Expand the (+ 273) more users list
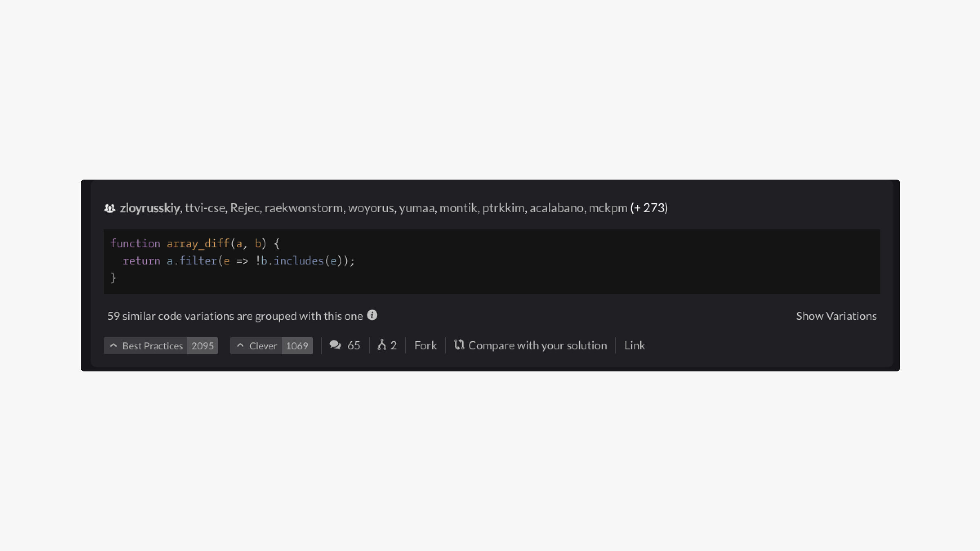This screenshot has width=980, height=551. (649, 208)
